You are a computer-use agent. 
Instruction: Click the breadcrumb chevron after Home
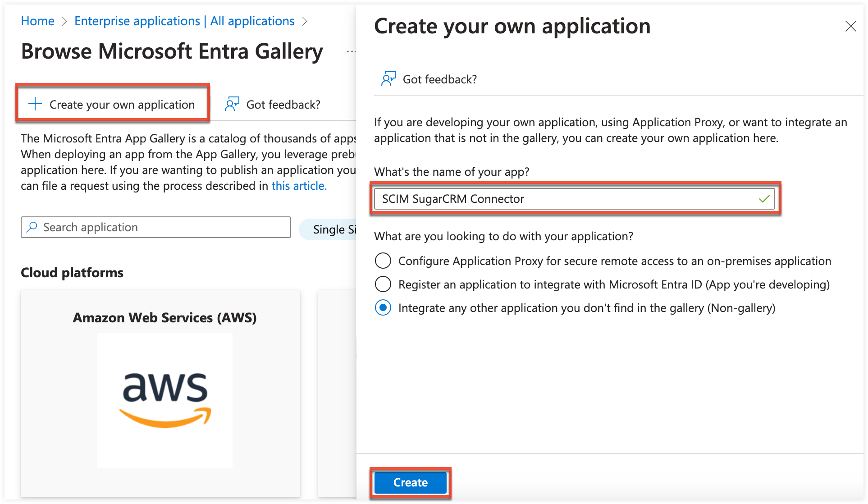[x=64, y=21]
